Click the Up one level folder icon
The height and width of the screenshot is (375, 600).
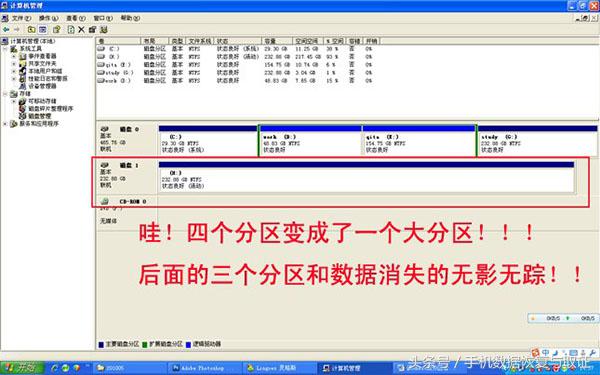coord(32,29)
